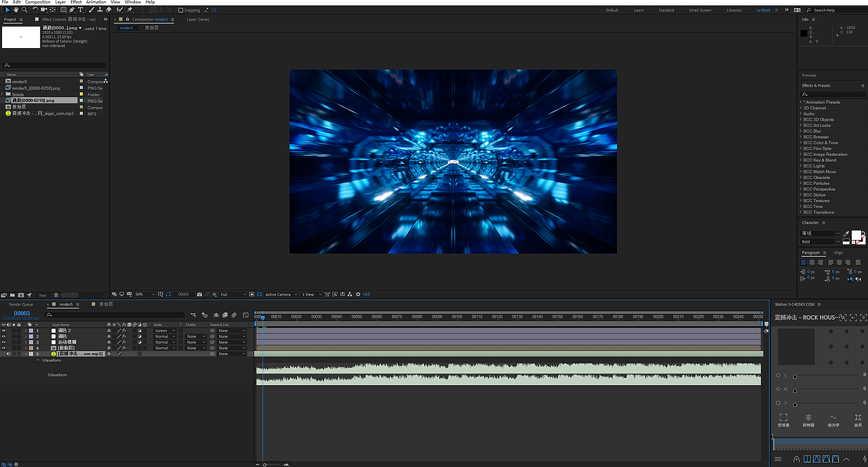868x467 pixels.
Task: Open the magnification 50% dropdown
Action: [x=144, y=295]
